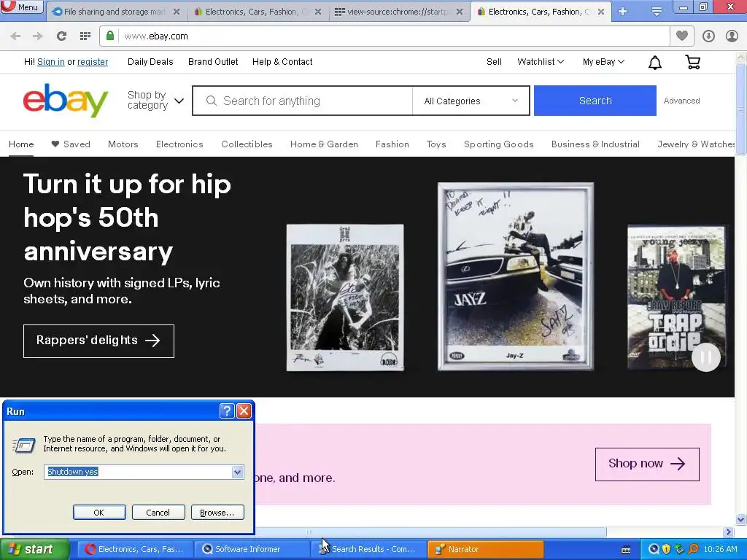
Task: Open Brand Outlet
Action: pos(213,62)
